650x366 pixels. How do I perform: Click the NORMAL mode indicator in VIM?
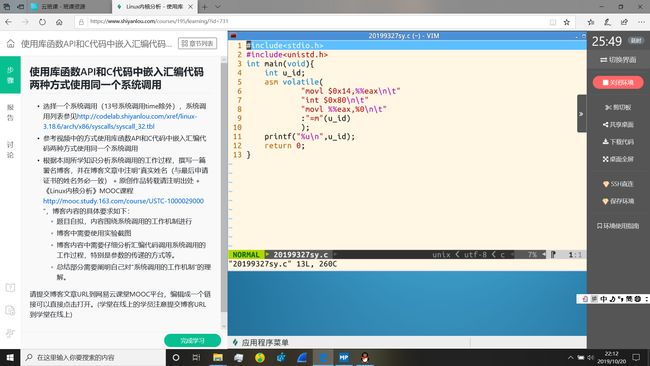point(246,255)
